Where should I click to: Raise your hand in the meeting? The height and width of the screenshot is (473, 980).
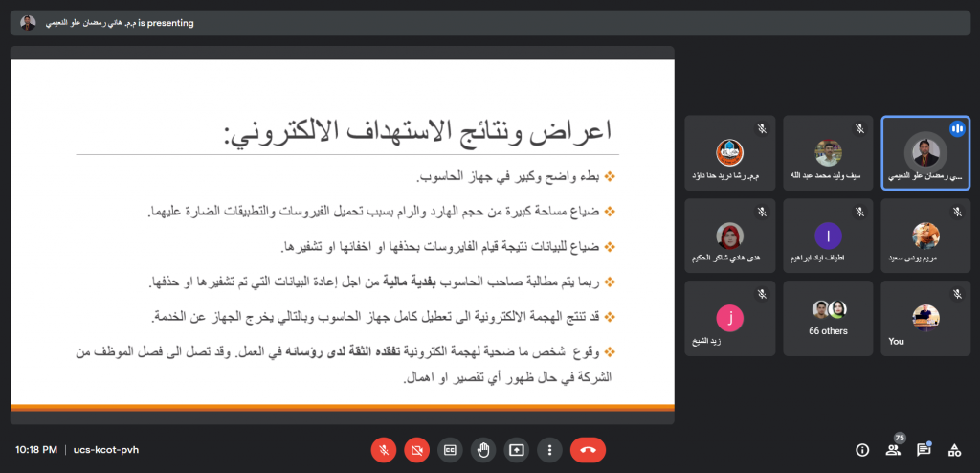pyautogui.click(x=483, y=449)
